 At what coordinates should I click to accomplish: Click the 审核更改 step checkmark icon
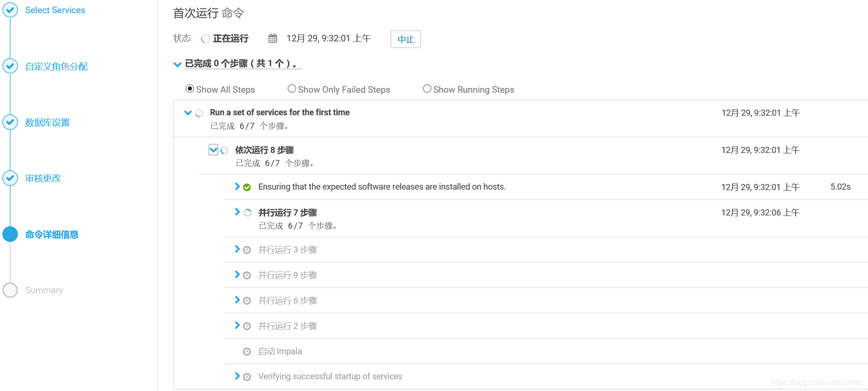(10, 178)
